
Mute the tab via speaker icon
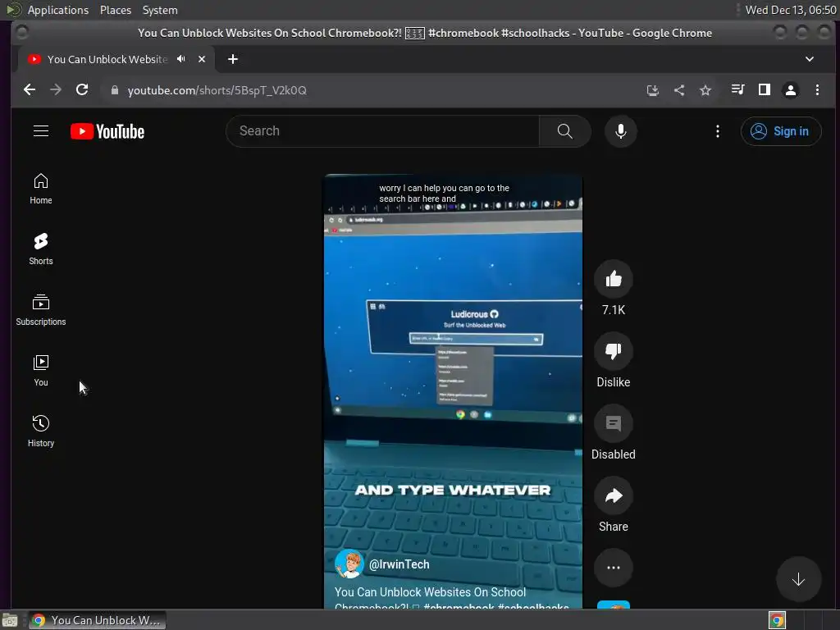181,59
